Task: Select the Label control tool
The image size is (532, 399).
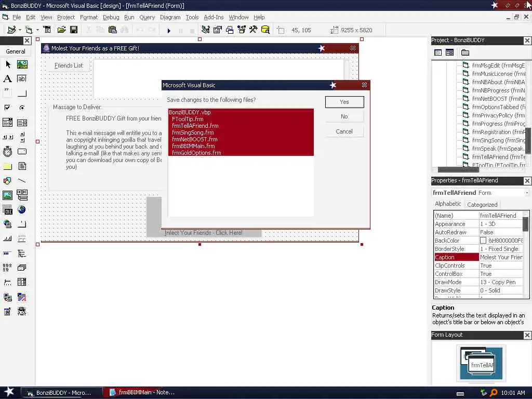Action: point(7,79)
